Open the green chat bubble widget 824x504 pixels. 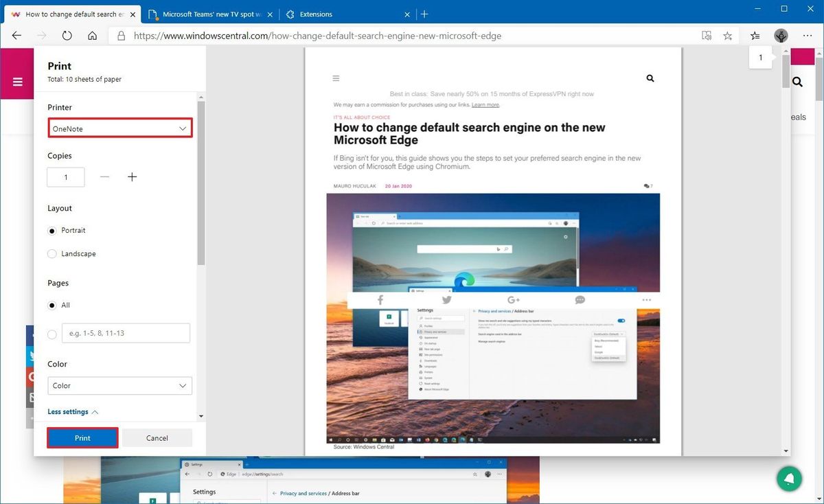pos(789,479)
